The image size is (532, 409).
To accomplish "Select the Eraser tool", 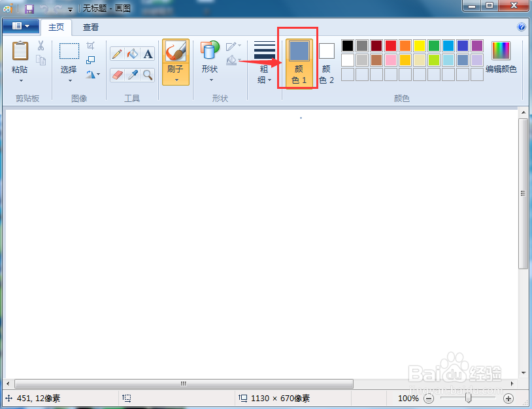I will click(118, 75).
